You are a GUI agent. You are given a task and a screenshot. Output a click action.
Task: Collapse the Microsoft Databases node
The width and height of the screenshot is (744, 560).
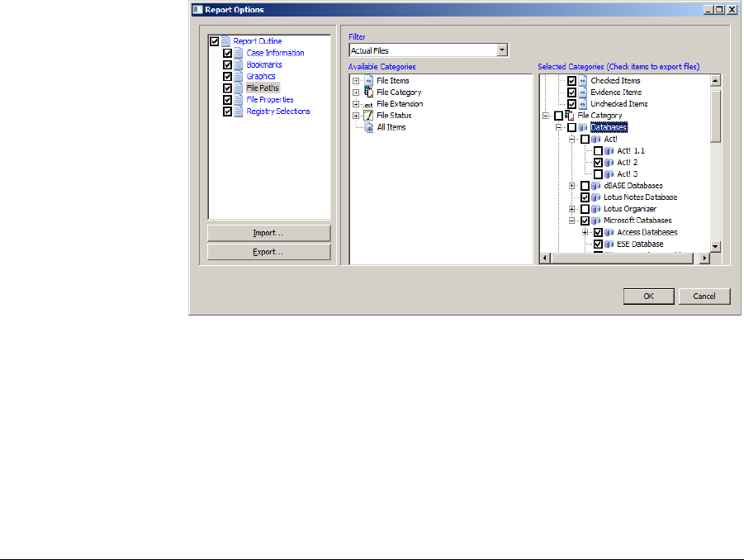[x=572, y=221]
